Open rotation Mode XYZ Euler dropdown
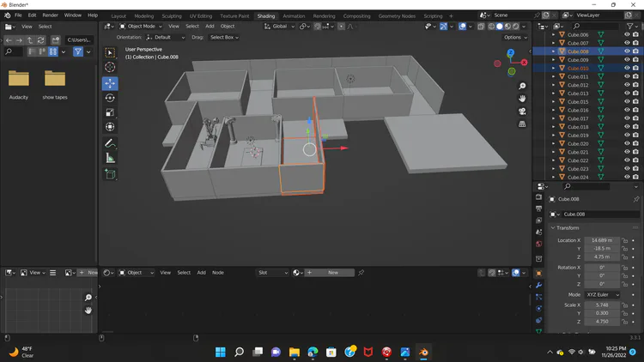This screenshot has height=362, width=644. (x=602, y=295)
